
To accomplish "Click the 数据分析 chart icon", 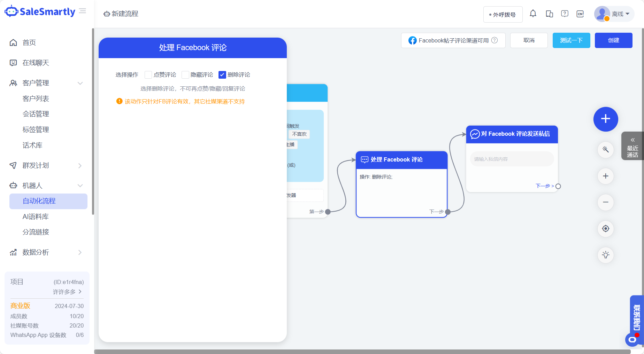I will pos(13,252).
